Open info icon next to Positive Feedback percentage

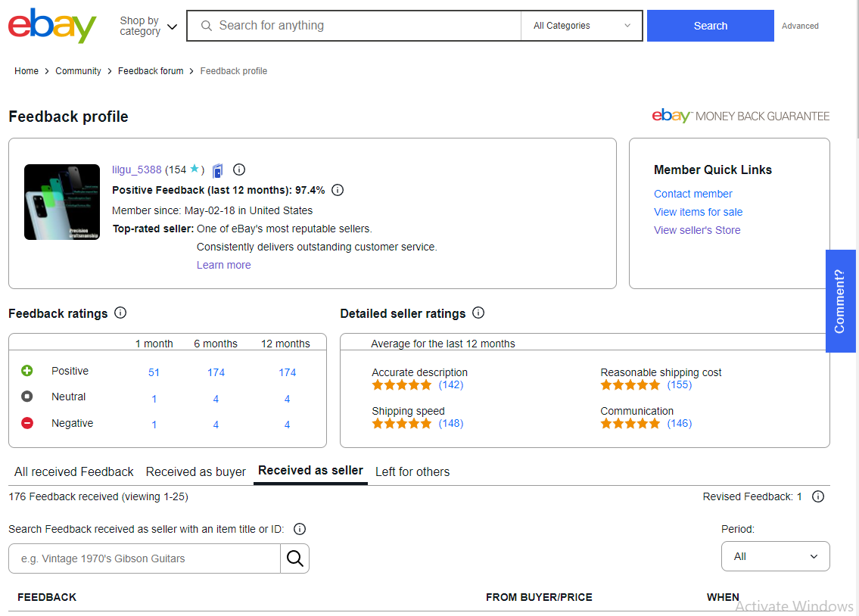click(338, 190)
